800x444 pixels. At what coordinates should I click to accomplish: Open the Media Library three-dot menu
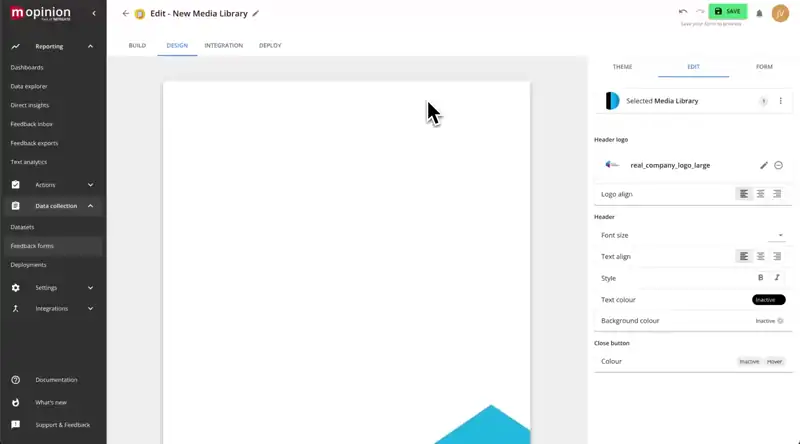point(778,101)
